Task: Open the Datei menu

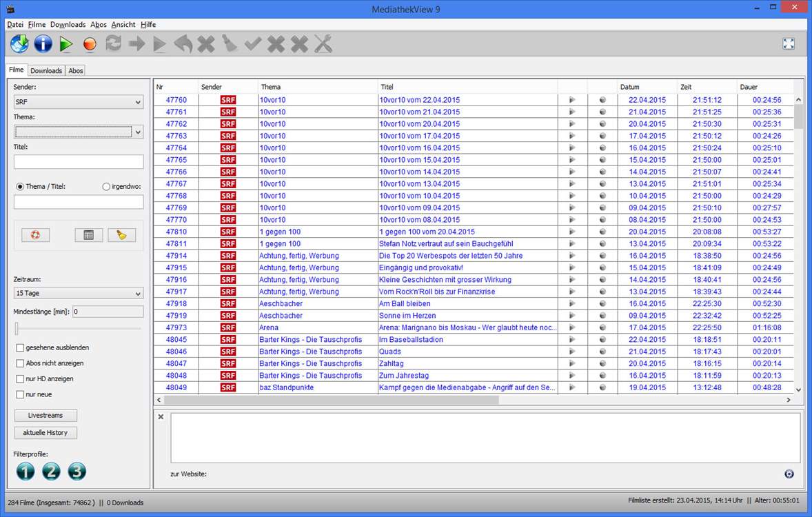Action: (15, 24)
